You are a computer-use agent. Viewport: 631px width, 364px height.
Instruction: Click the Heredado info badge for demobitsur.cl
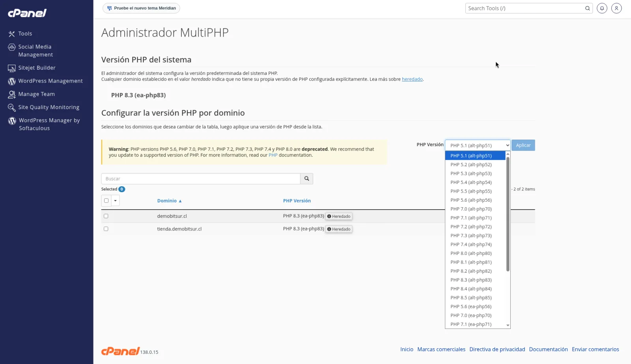339,216
